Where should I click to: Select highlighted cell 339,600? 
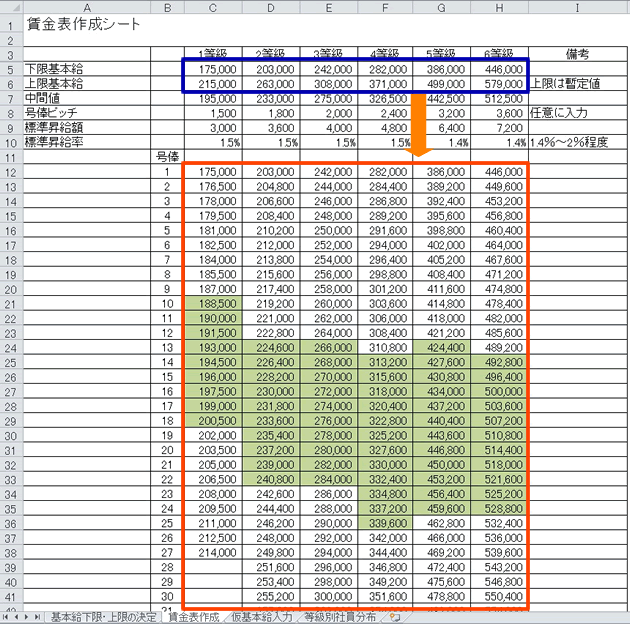[x=385, y=523]
